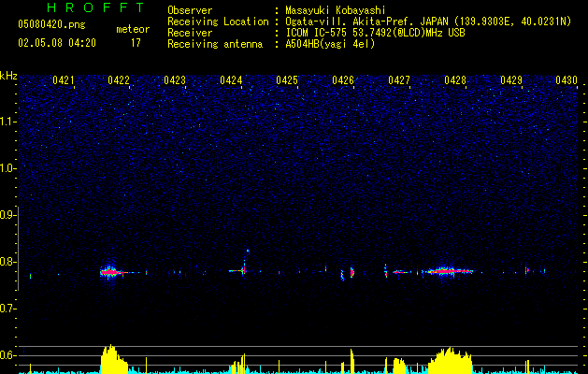The height and width of the screenshot is (374, 588).
Task: Click the 0.9 kHz axis label
Action: click(8, 215)
